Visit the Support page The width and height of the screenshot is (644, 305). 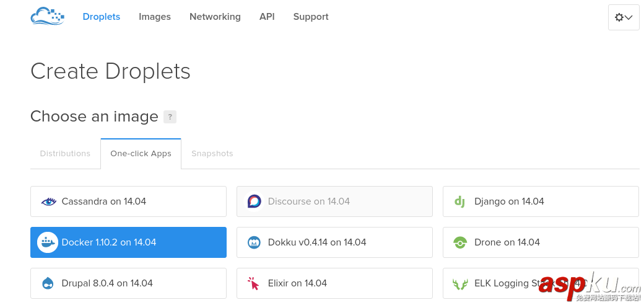pyautogui.click(x=311, y=17)
